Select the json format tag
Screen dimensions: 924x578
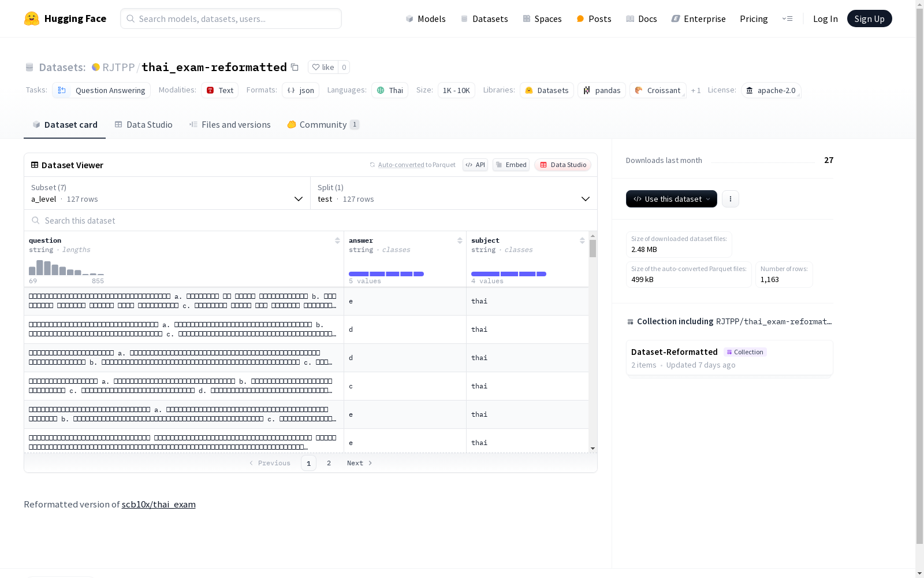pyautogui.click(x=301, y=90)
